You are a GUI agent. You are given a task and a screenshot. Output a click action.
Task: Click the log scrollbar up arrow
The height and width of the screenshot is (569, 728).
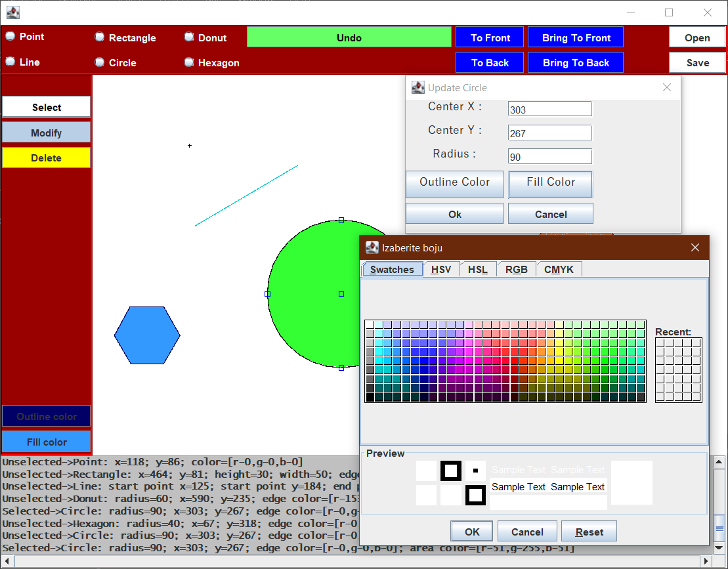[719, 462]
